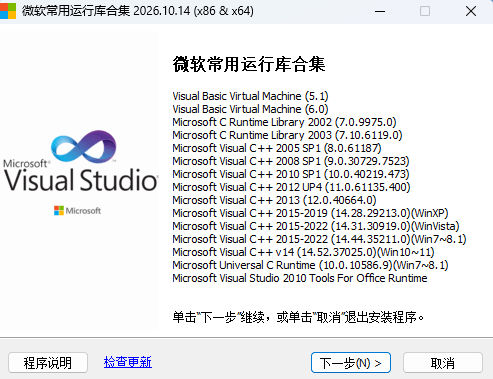Minimize the installer window
493x379 pixels.
pos(380,11)
